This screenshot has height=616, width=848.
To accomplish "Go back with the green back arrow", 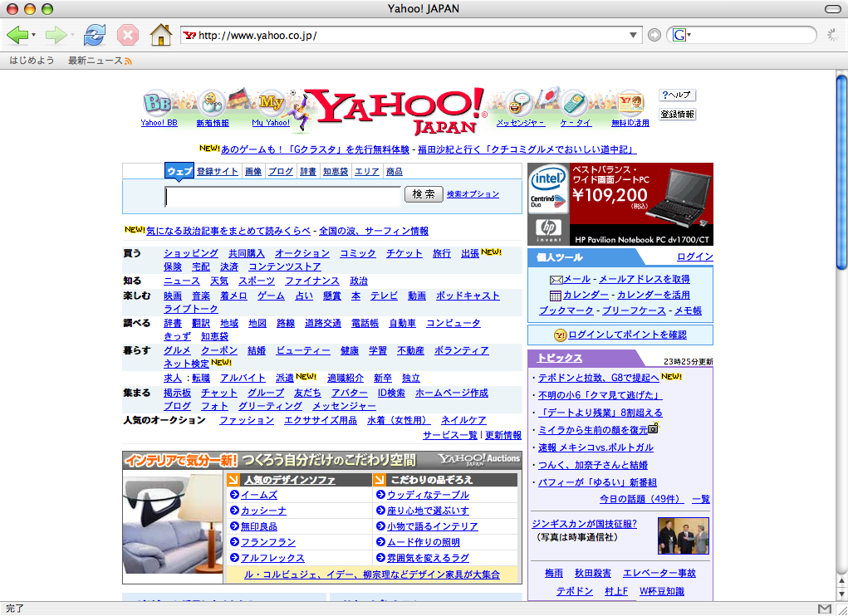I will (17, 35).
